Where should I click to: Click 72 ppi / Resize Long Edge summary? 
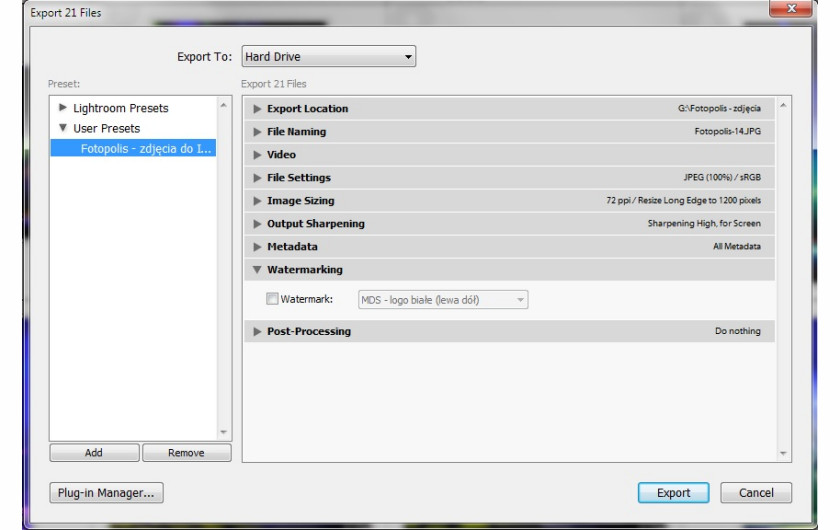click(684, 200)
